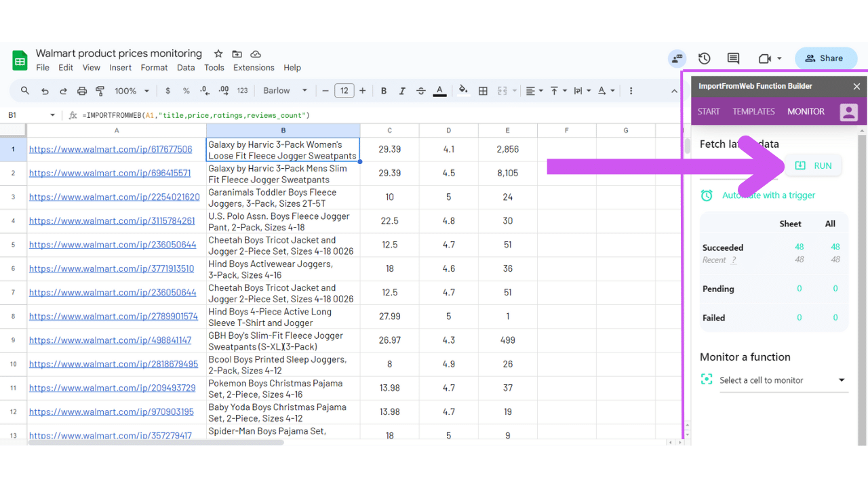The width and height of the screenshot is (868, 488).
Task: Open the comments panel icon
Action: coord(733,58)
